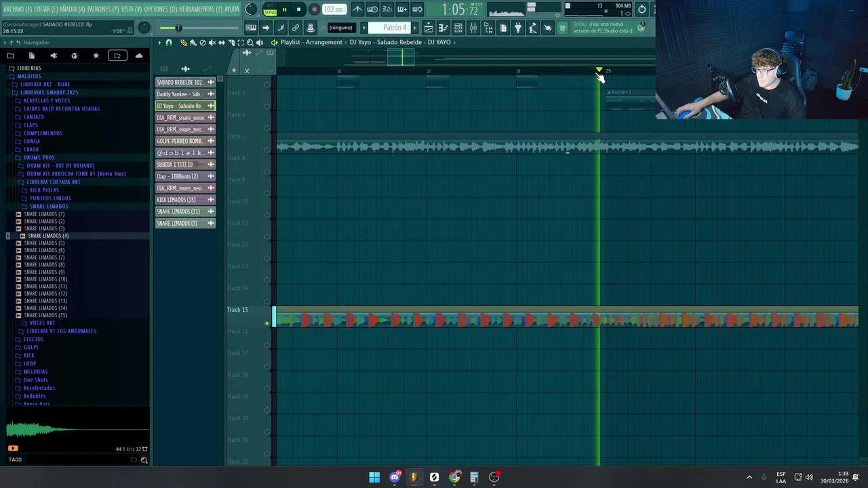Image resolution: width=868 pixels, height=488 pixels.
Task: Add new pattern with plus beside Patrón 4
Action: pos(414,28)
